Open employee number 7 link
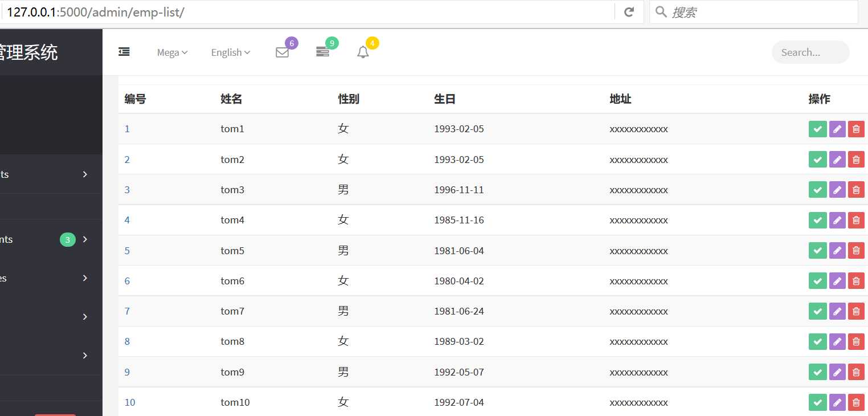Screen dimensions: 868x416 tap(127, 311)
